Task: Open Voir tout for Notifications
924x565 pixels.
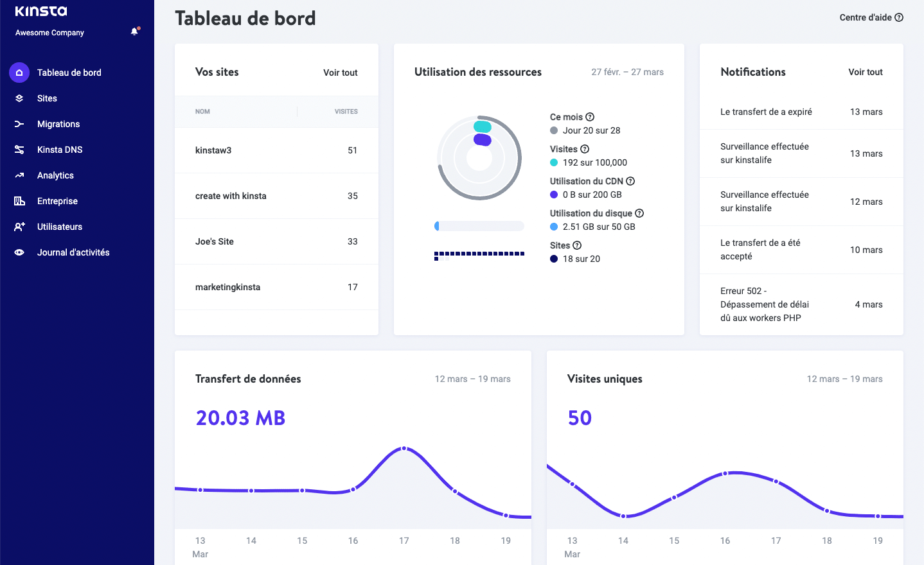Action: pyautogui.click(x=865, y=73)
